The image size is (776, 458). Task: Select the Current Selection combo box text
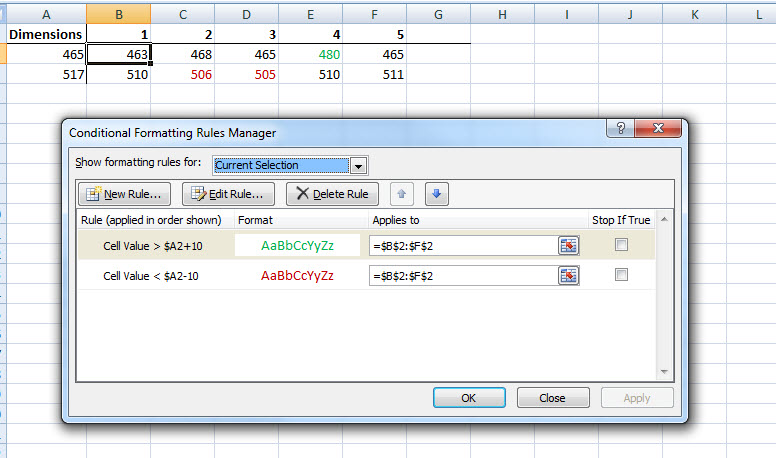[281, 165]
